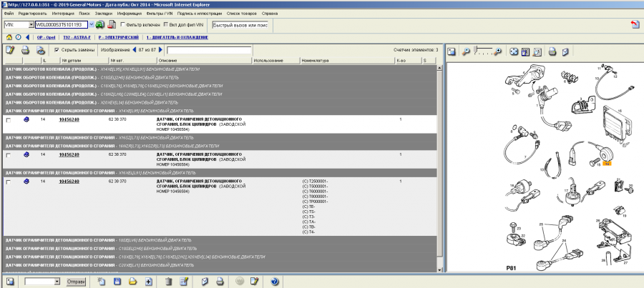The height and width of the screenshot is (288, 644).
Task: Open the VIN type dropdown
Action: pos(31,25)
